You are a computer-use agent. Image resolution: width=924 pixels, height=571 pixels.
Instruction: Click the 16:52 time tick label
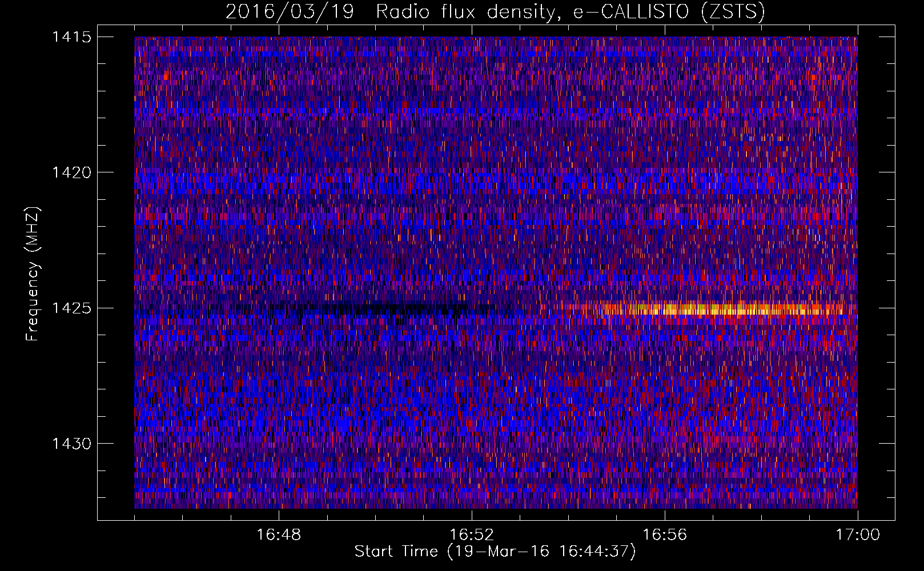coord(472,535)
